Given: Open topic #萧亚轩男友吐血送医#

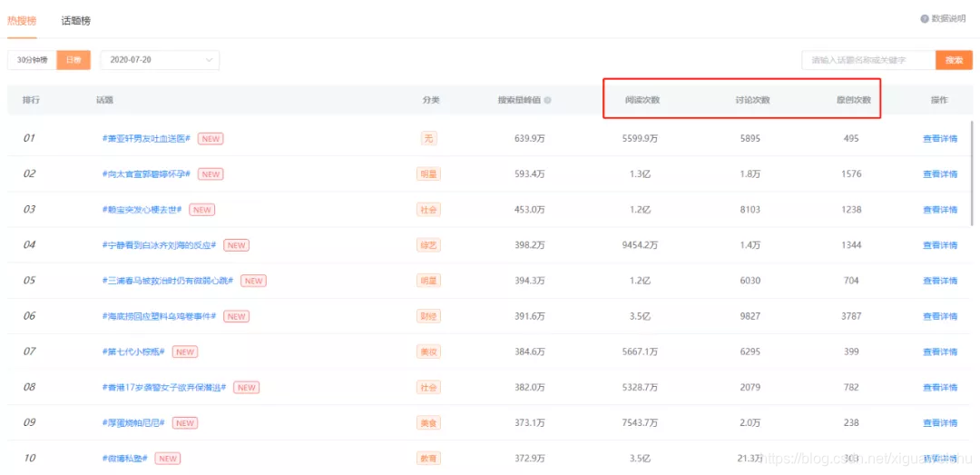Looking at the screenshot, I should [x=145, y=138].
